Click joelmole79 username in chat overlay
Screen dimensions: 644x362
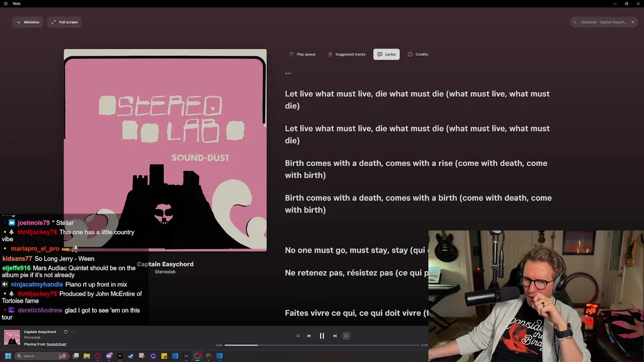point(34,223)
